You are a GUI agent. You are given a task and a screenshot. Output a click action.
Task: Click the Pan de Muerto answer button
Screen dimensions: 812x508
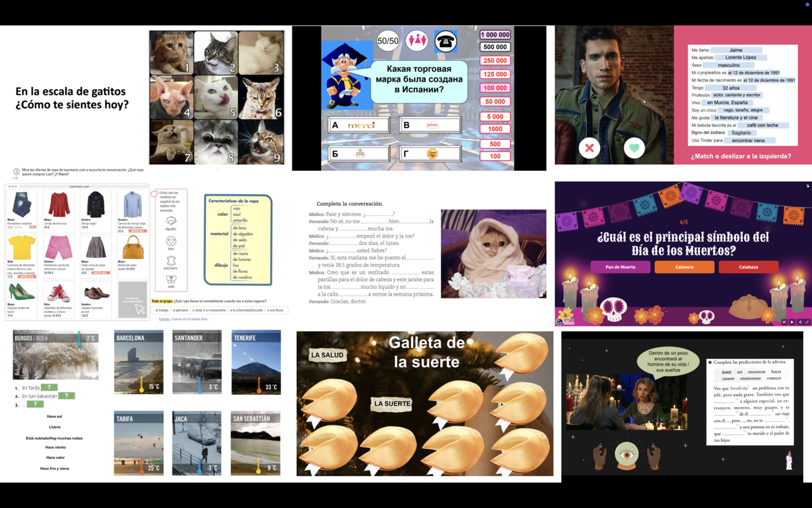pos(620,267)
